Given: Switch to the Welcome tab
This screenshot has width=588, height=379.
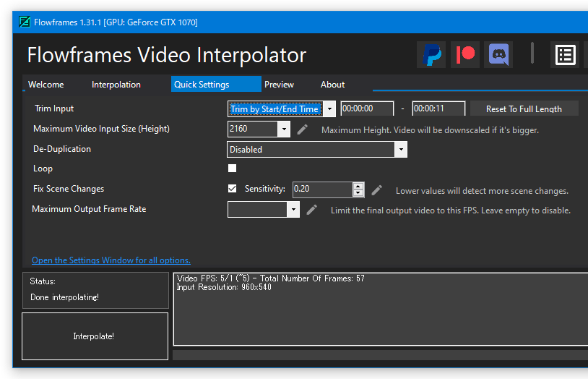Looking at the screenshot, I should point(46,85).
